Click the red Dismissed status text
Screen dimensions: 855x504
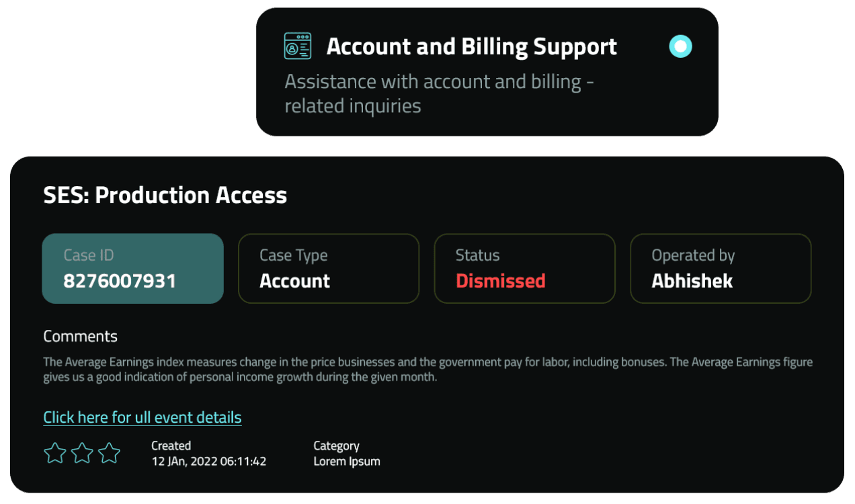pos(500,281)
